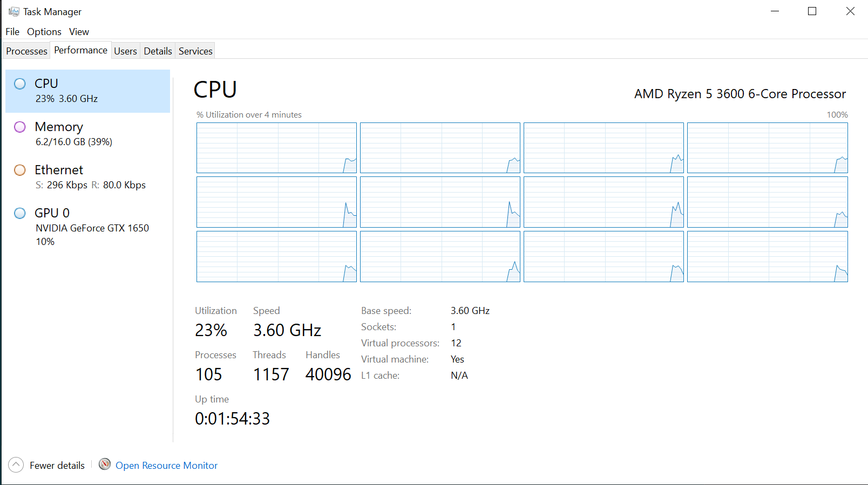Screen dimensions: 868x485
Task: Open the File menu
Action: point(12,32)
